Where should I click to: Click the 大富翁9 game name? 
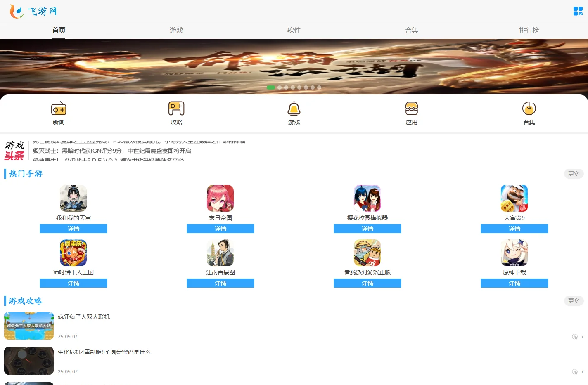click(514, 218)
